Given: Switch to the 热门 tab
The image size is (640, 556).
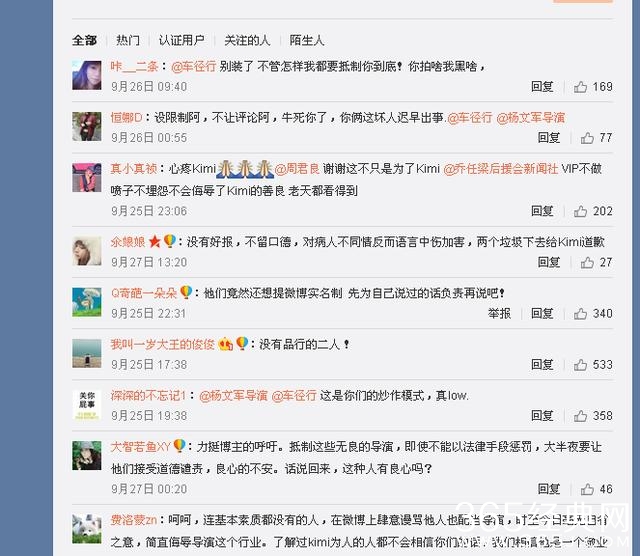Looking at the screenshot, I should tap(128, 40).
